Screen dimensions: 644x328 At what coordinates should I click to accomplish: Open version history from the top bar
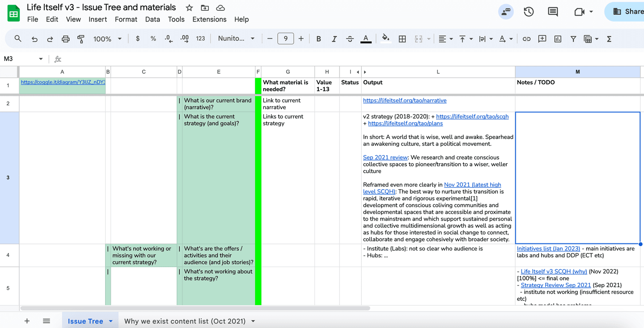(528, 11)
